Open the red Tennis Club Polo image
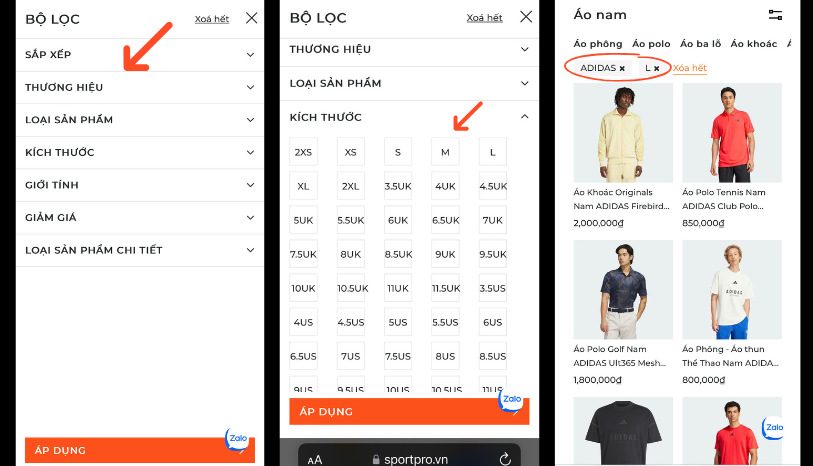Image resolution: width=813 pixels, height=466 pixels. click(x=732, y=133)
